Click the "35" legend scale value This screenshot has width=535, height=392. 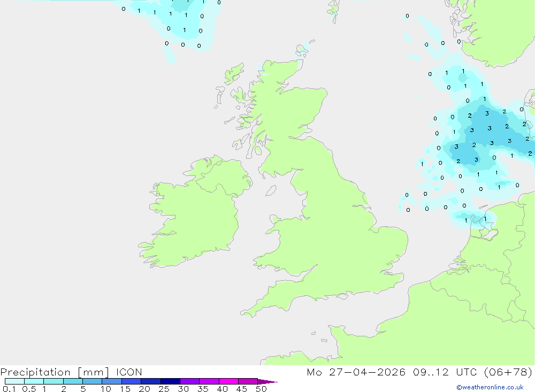203,389
